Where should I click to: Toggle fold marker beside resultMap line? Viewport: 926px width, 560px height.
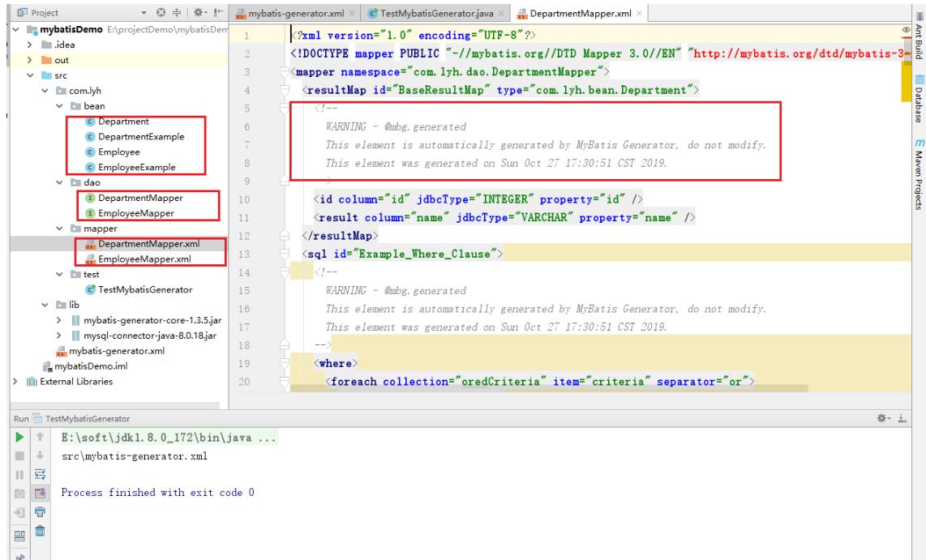tap(285, 90)
